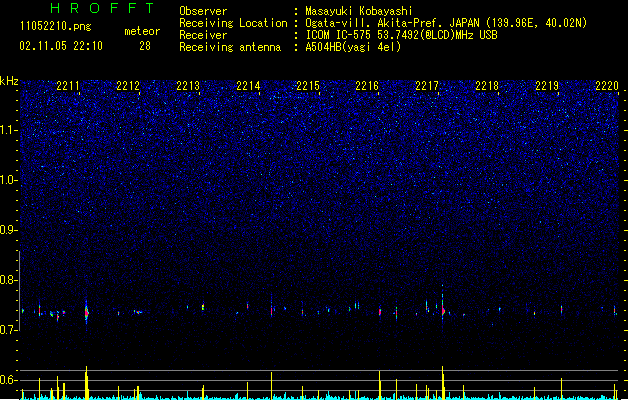Click the meteor count value 28
This screenshot has width=629, height=400.
point(145,46)
